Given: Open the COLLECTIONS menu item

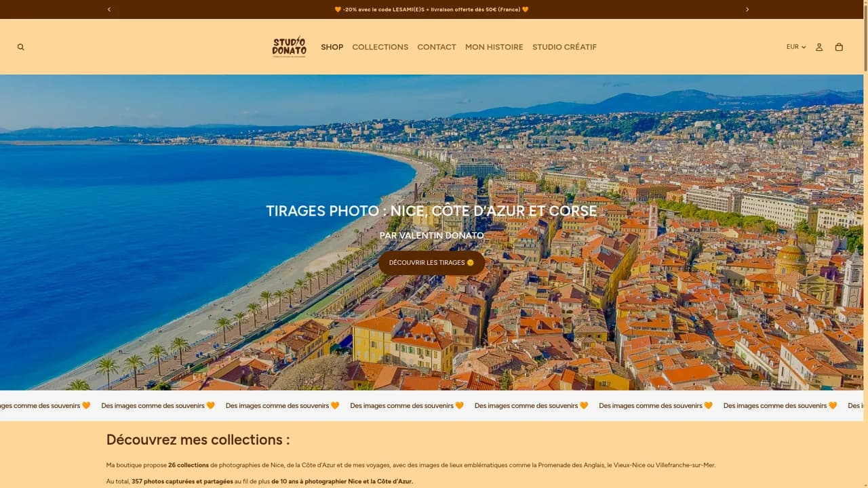Looking at the screenshot, I should (x=380, y=47).
